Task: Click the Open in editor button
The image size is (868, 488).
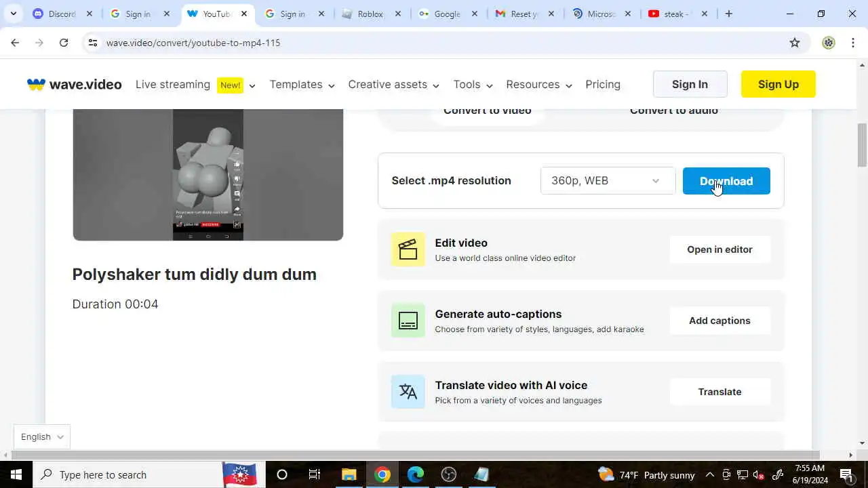Action: (719, 249)
